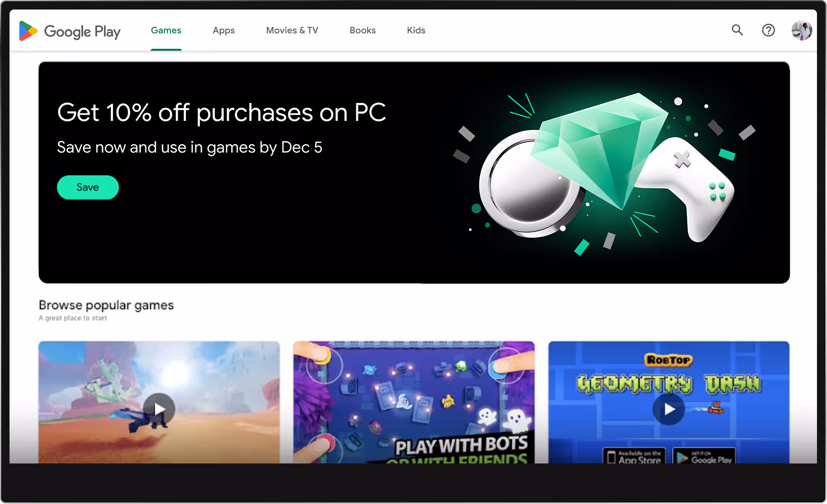Click the green Save button
Screen dimensions: 827x504
pos(88,187)
